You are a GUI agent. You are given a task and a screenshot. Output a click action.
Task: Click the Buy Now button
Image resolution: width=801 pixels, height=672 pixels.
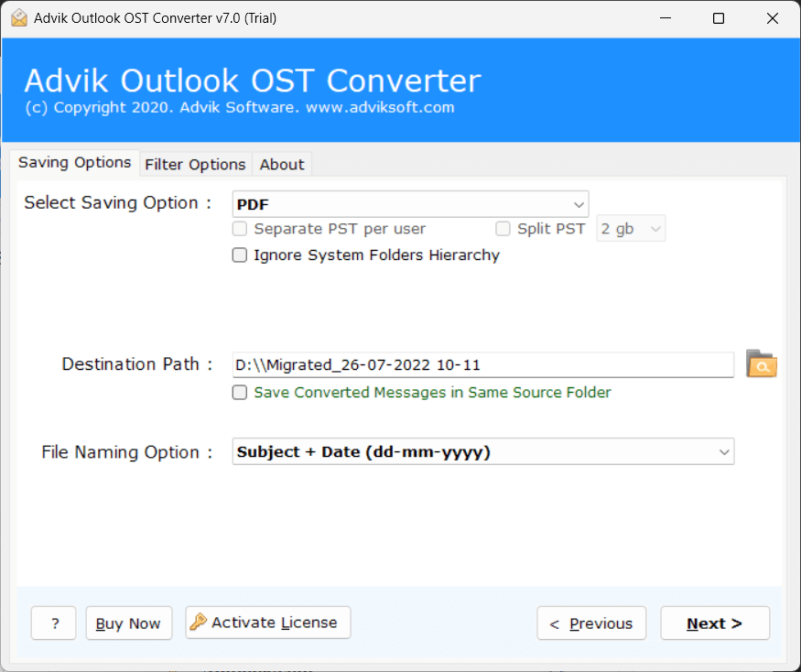coord(129,623)
